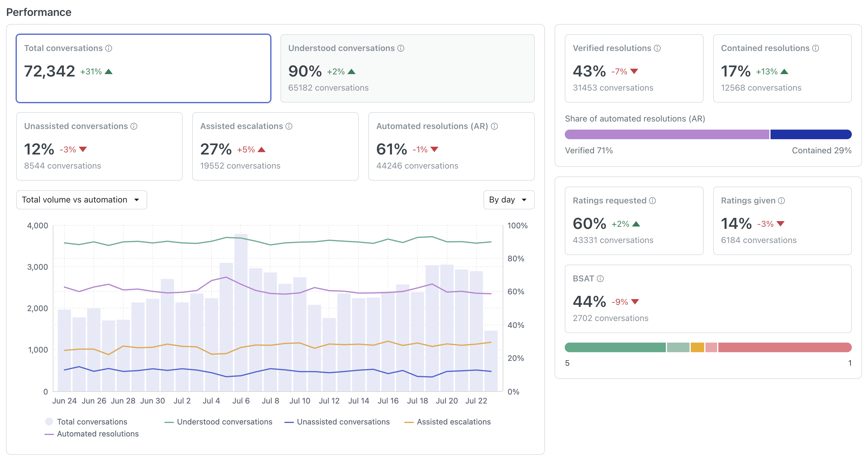The width and height of the screenshot is (868, 462).
Task: Open Verified resolutions info icon
Action: 657,48
